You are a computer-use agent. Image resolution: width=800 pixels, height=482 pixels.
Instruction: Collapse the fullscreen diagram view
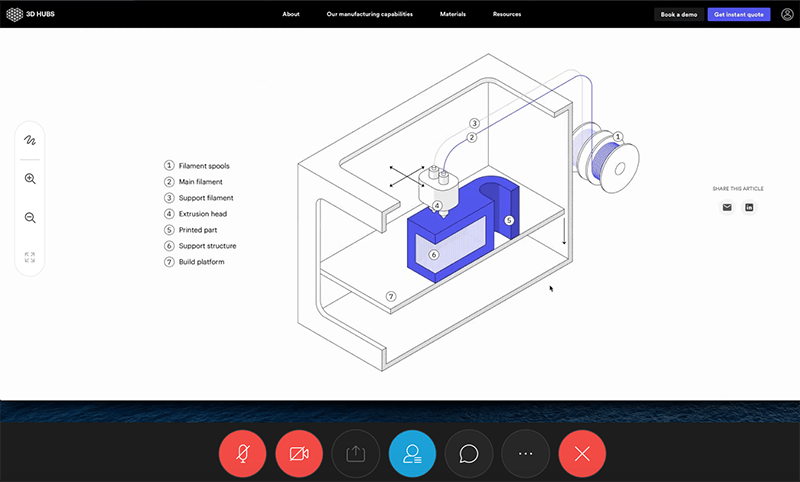point(30,257)
